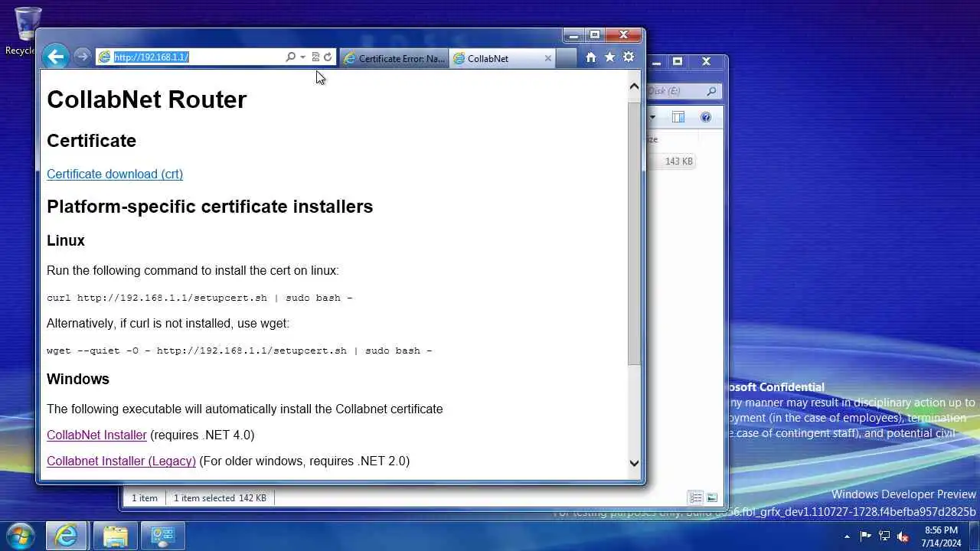Select the Recycle Bin desktop icon
The width and height of the screenshot is (980, 551).
point(26,31)
